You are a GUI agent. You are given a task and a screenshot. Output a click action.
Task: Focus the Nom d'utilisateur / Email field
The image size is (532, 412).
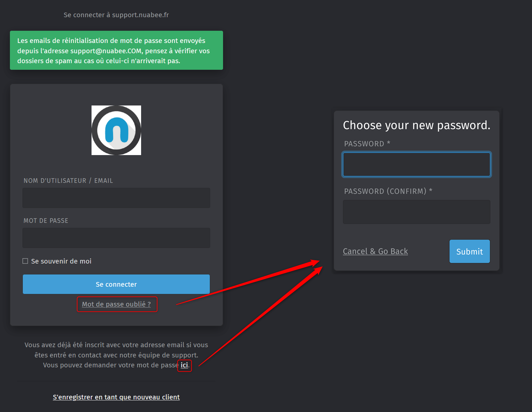116,198
